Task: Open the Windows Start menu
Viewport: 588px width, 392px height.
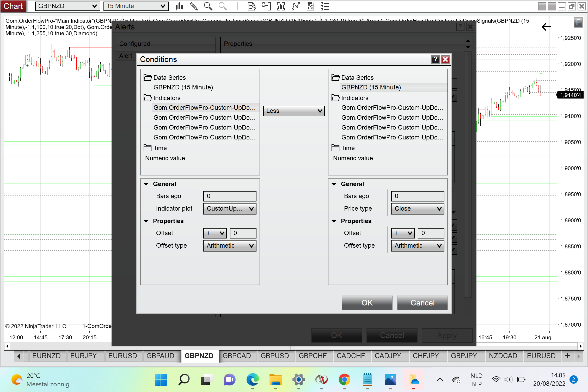Action: tap(161, 380)
